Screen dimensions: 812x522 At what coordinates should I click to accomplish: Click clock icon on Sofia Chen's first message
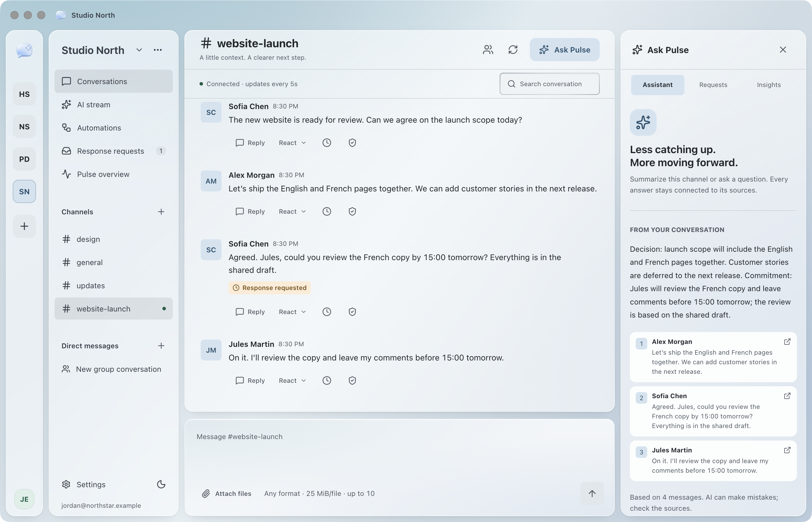point(326,143)
